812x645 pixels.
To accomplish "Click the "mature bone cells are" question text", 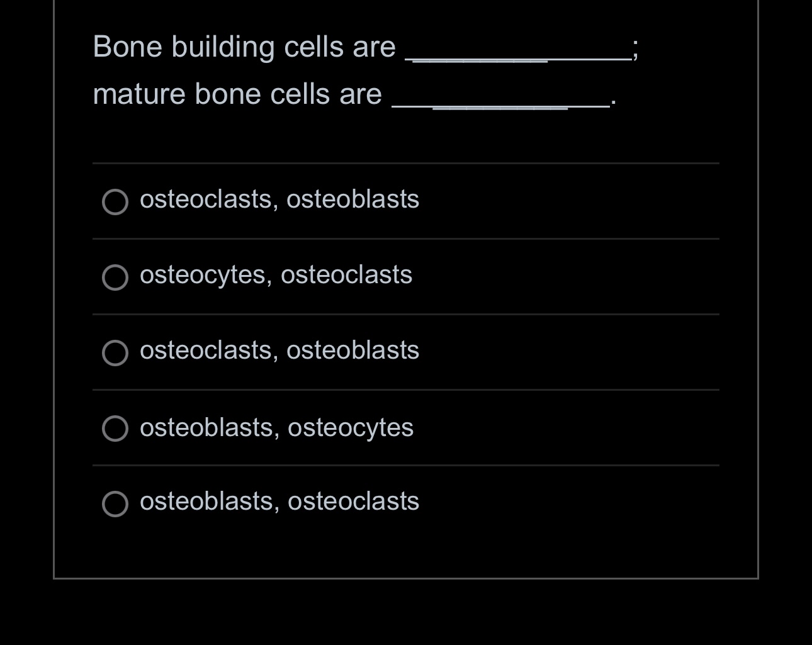I will pyautogui.click(x=237, y=94).
